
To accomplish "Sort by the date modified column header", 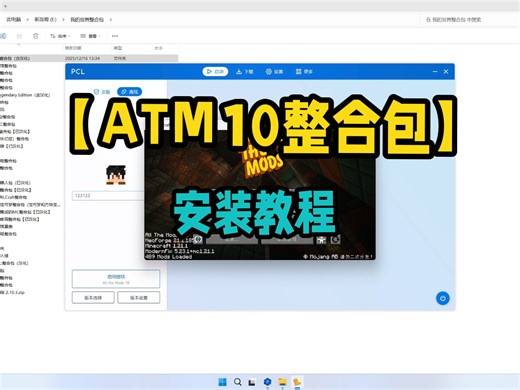I will point(73,48).
